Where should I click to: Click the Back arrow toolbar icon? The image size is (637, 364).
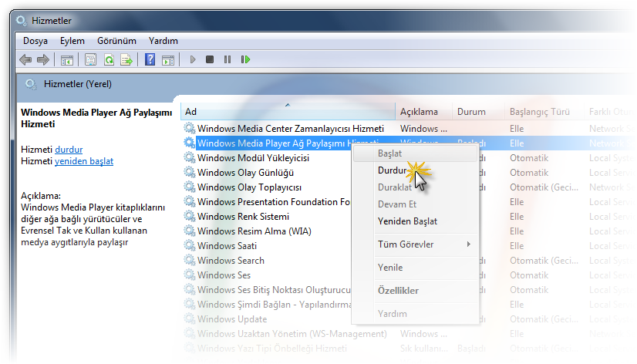point(25,59)
